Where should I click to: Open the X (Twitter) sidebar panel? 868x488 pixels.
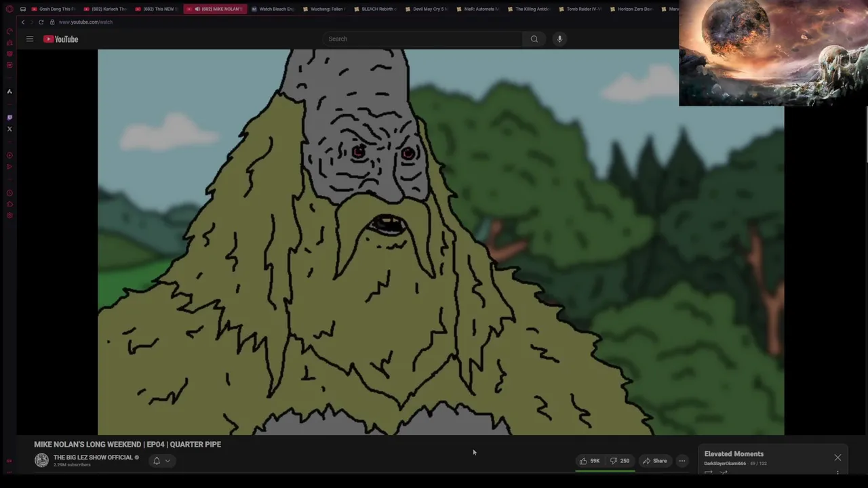click(x=9, y=129)
